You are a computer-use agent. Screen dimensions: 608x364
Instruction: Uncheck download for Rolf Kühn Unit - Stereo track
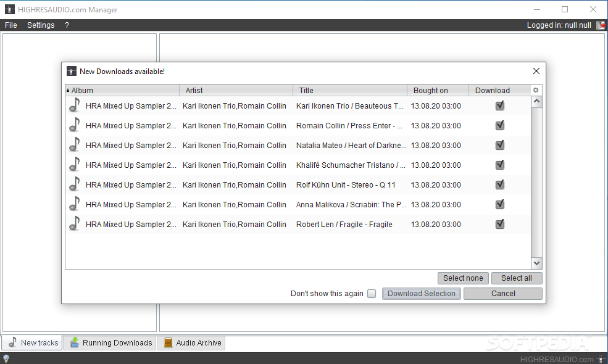500,184
